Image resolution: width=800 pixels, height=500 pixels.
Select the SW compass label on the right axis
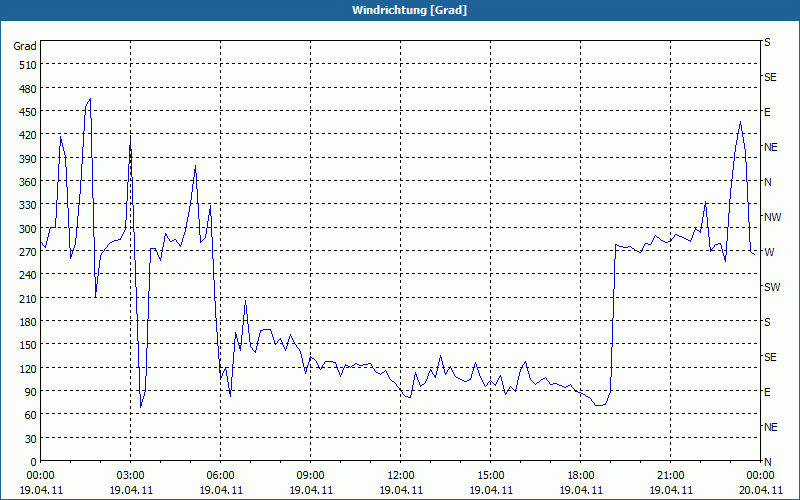[x=772, y=287]
